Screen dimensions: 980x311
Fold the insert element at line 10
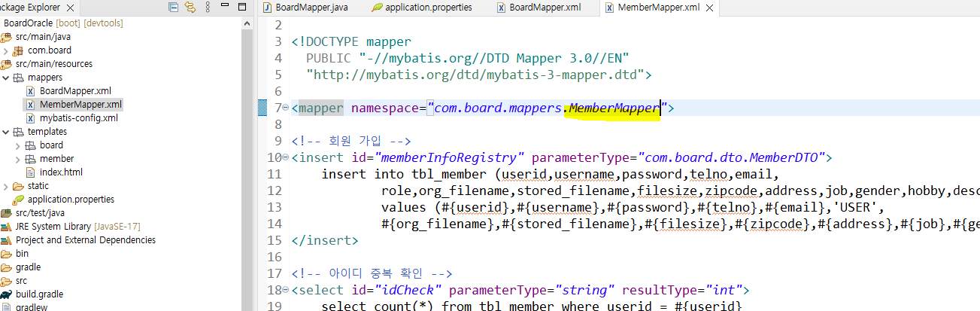(x=285, y=158)
